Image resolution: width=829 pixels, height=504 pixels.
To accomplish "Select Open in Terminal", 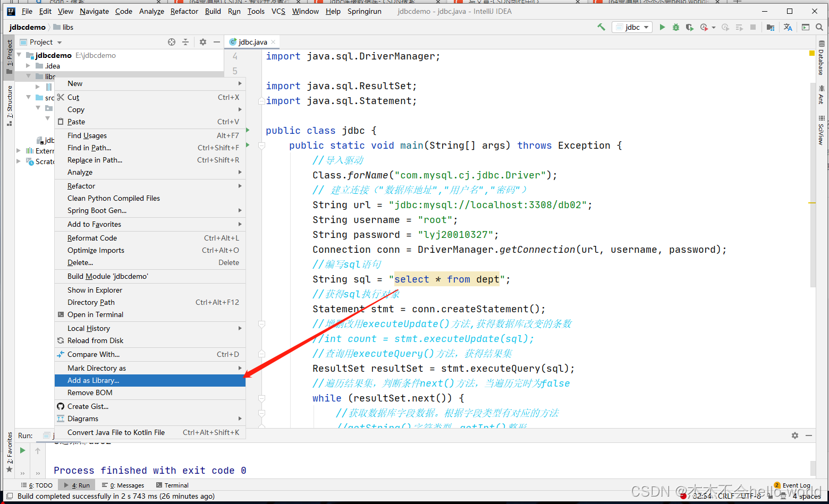I will click(150, 314).
